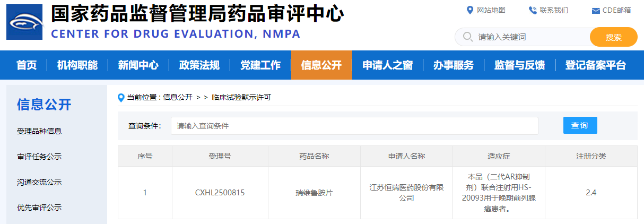Click the blue 查询 button
The image size is (644, 224).
click(x=580, y=125)
